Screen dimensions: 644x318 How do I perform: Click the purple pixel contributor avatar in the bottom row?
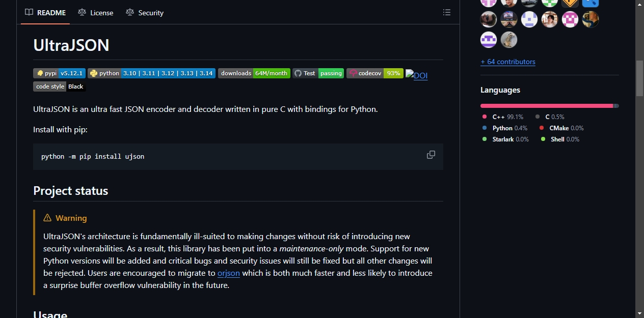click(x=489, y=40)
